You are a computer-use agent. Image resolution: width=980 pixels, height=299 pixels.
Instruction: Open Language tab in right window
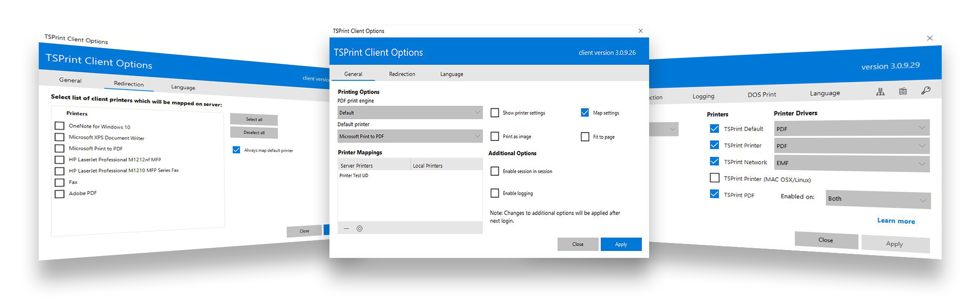[825, 93]
